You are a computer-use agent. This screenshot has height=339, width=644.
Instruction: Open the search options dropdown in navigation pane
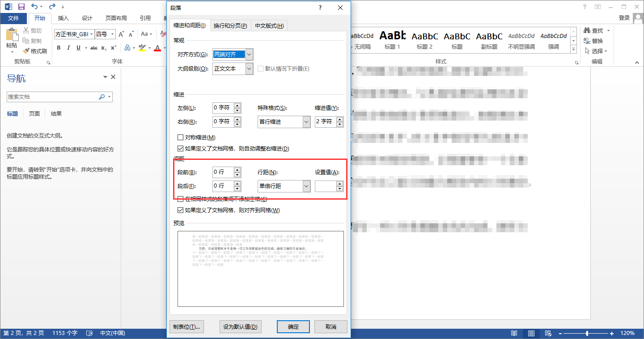(110, 96)
